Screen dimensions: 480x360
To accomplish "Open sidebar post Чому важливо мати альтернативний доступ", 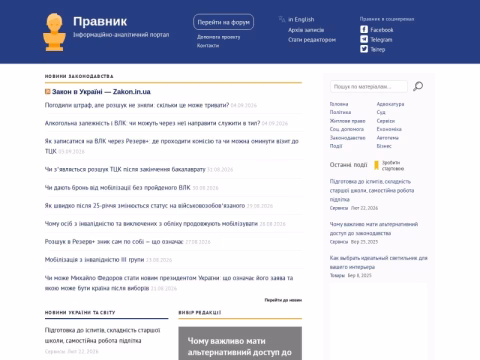I will pyautogui.click(x=374, y=229).
